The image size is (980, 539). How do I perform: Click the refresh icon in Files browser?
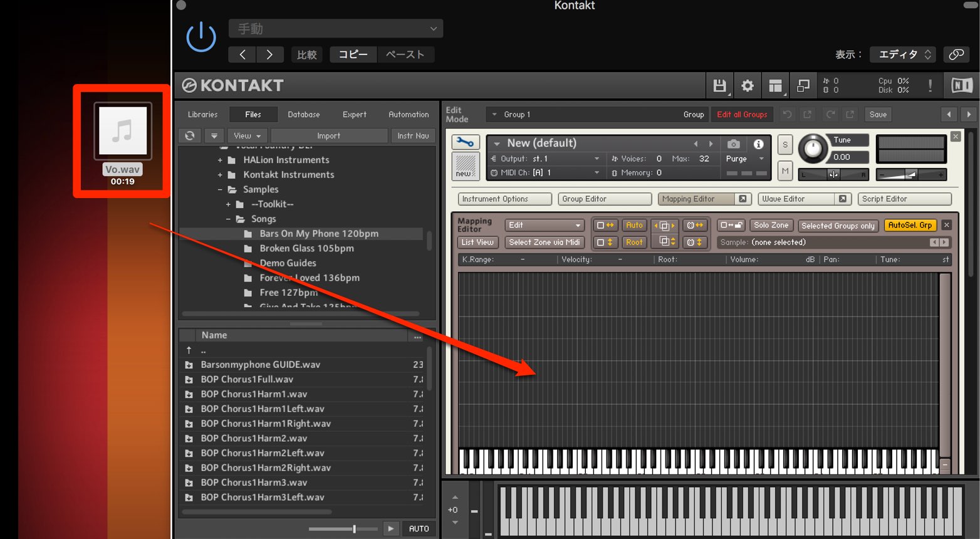(x=190, y=135)
